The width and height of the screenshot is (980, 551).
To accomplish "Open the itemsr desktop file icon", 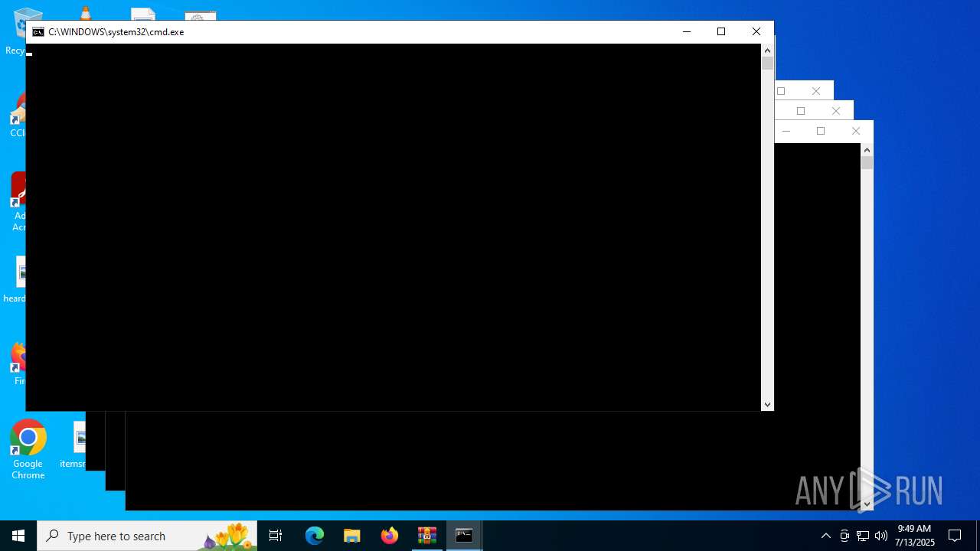I will [x=74, y=444].
